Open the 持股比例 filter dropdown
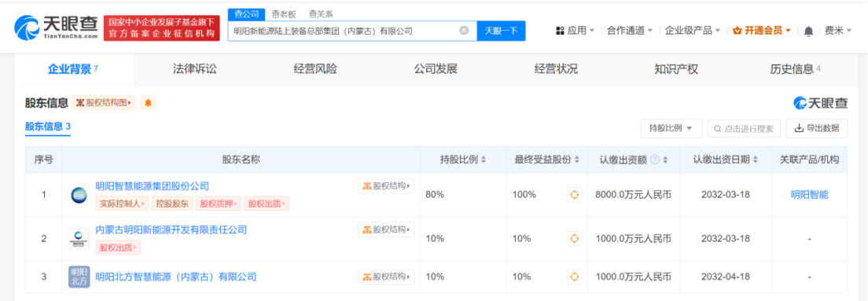 click(x=671, y=128)
